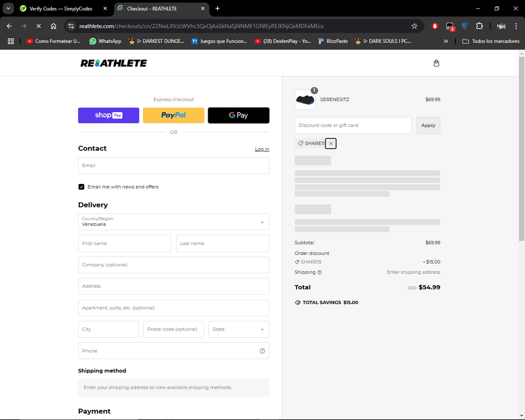
Task: Open the Chrome profile avatar
Action: (501, 26)
